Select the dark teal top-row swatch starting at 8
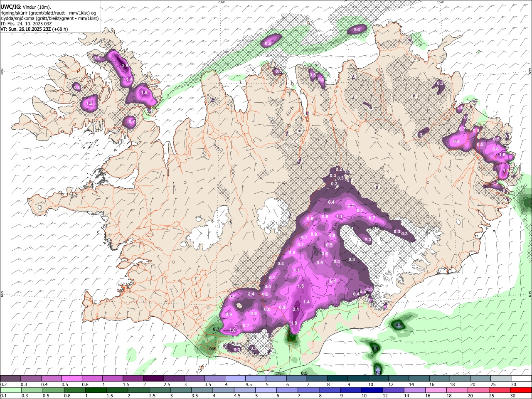This screenshot has height=399, width=532. [x=337, y=379]
